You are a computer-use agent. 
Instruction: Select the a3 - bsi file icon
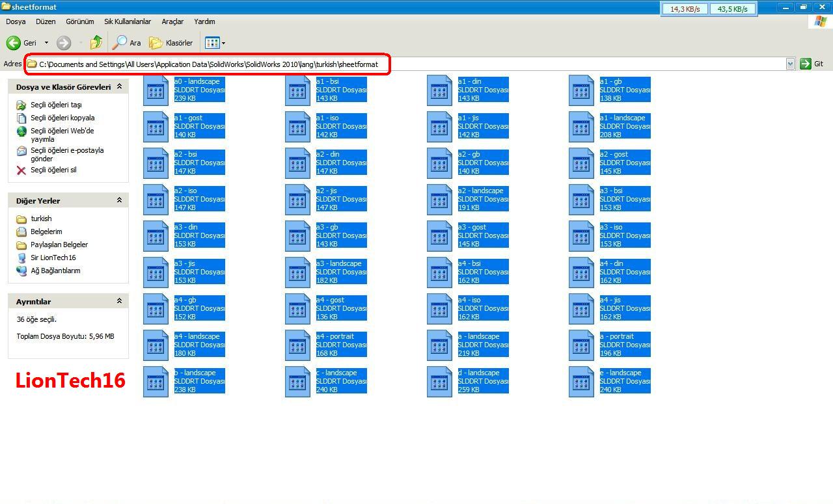point(581,200)
